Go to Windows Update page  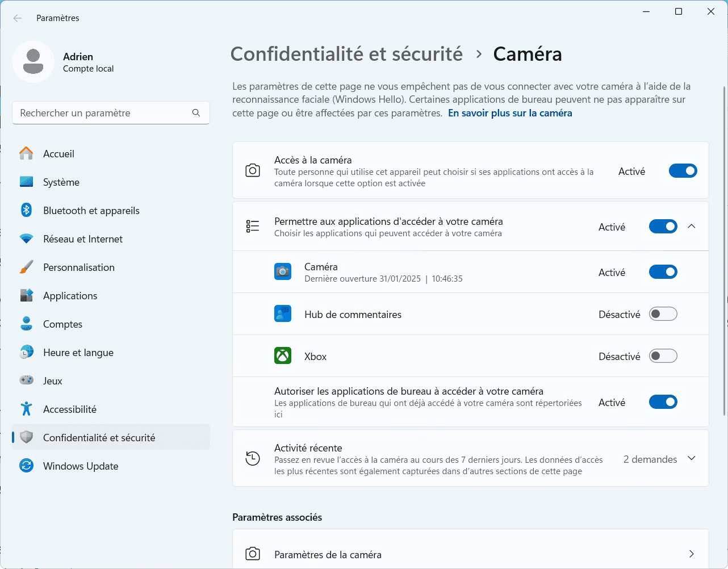tap(111, 466)
